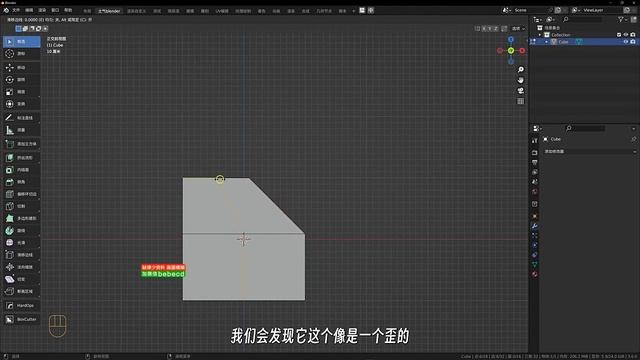This screenshot has width=640, height=360.
Task: Open the Render properties tab
Action: 535,152
